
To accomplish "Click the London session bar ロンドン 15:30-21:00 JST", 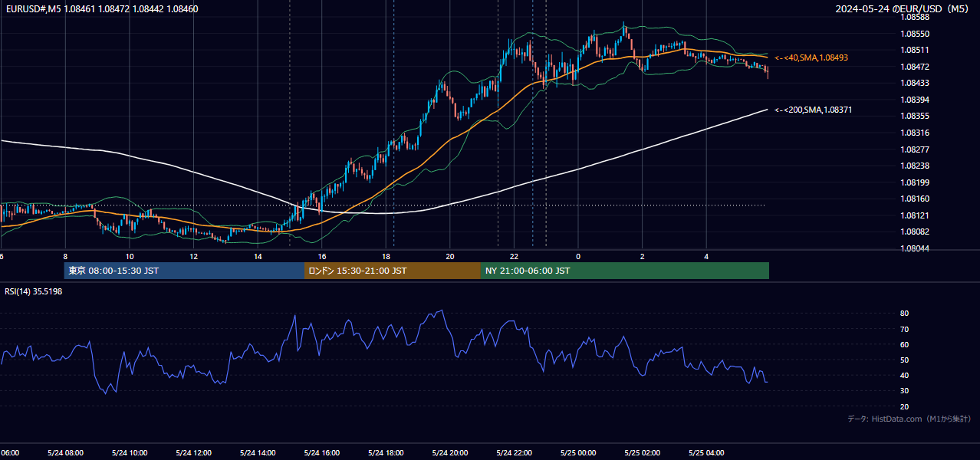I will tap(393, 271).
